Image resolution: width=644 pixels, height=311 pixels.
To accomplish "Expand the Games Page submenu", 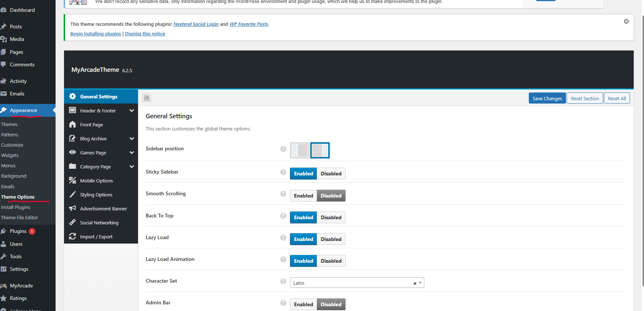I will [132, 153].
